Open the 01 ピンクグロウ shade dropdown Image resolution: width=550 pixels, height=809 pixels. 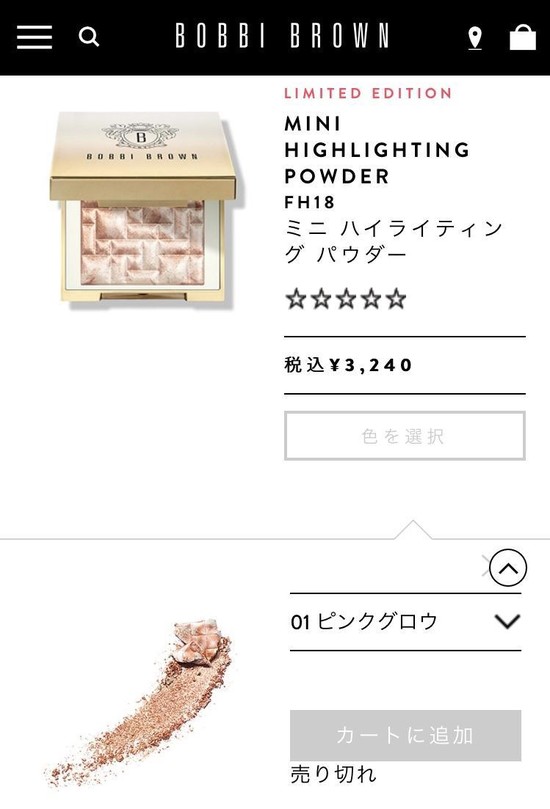tap(405, 622)
